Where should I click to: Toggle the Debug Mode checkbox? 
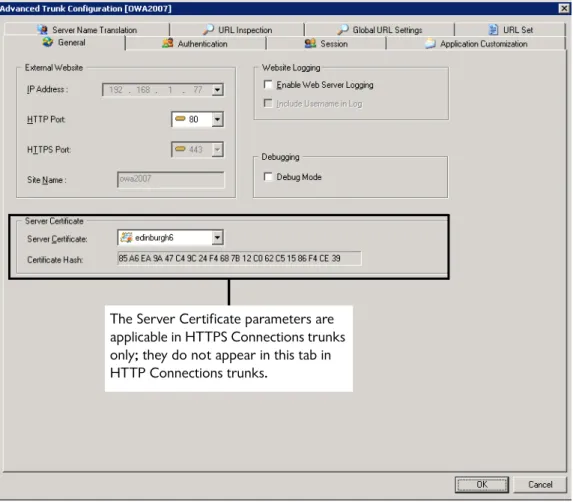pos(268,176)
